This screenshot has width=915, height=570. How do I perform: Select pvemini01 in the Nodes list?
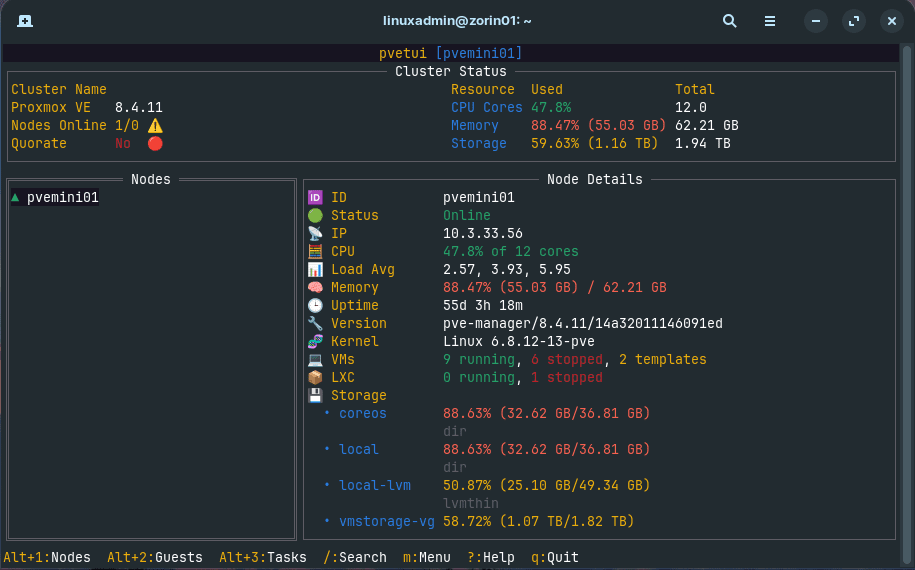(x=62, y=198)
